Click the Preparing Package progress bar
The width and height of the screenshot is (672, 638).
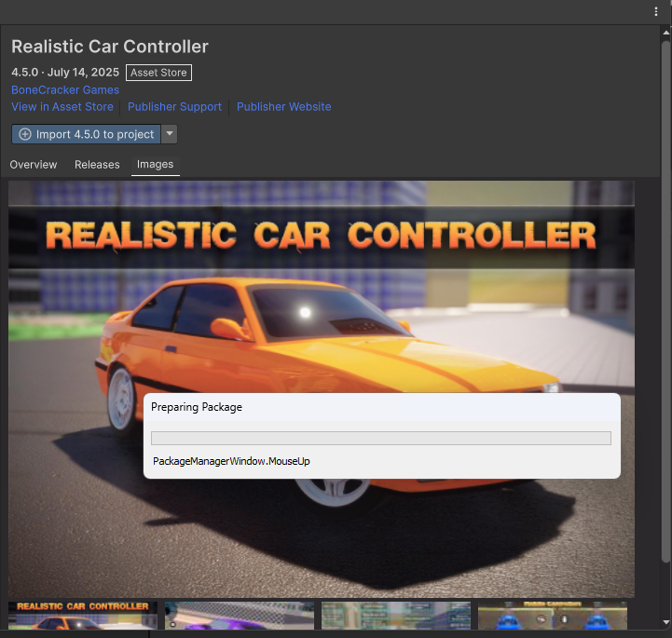click(x=380, y=438)
